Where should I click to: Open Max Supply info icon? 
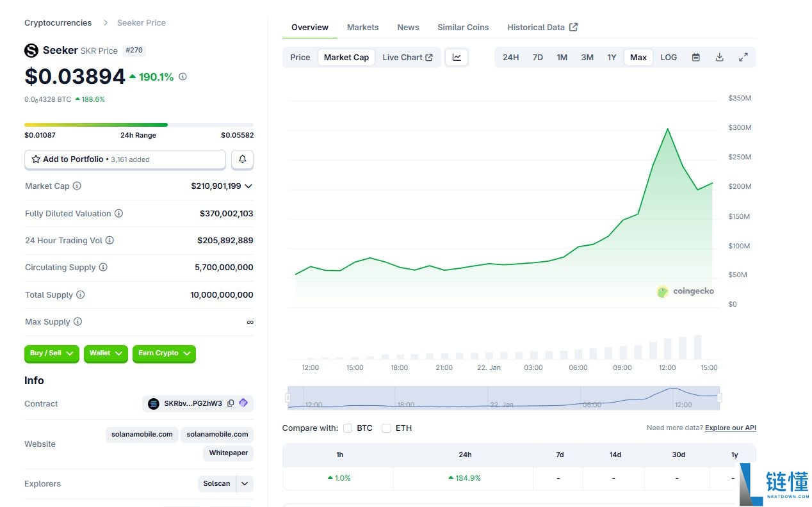(x=77, y=322)
